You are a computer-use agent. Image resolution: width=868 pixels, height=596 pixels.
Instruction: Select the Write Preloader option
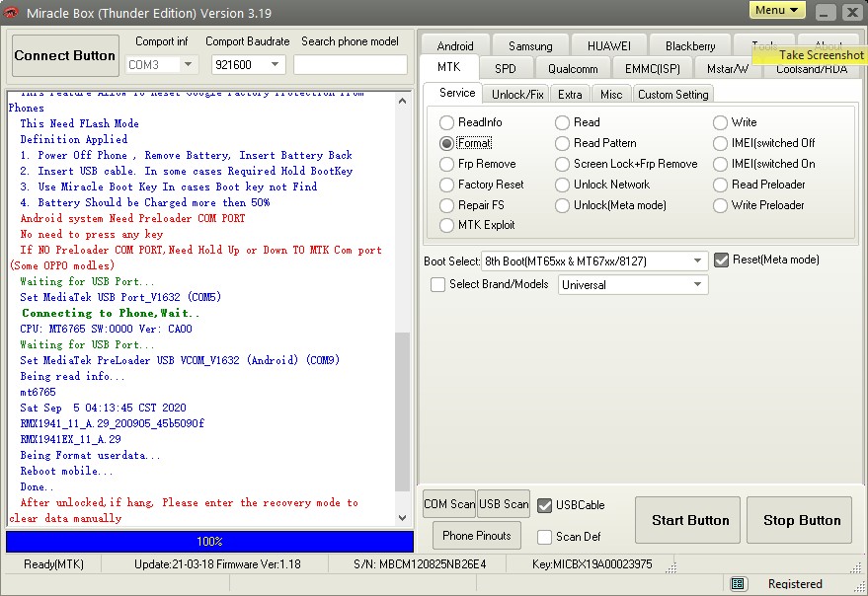tap(720, 205)
